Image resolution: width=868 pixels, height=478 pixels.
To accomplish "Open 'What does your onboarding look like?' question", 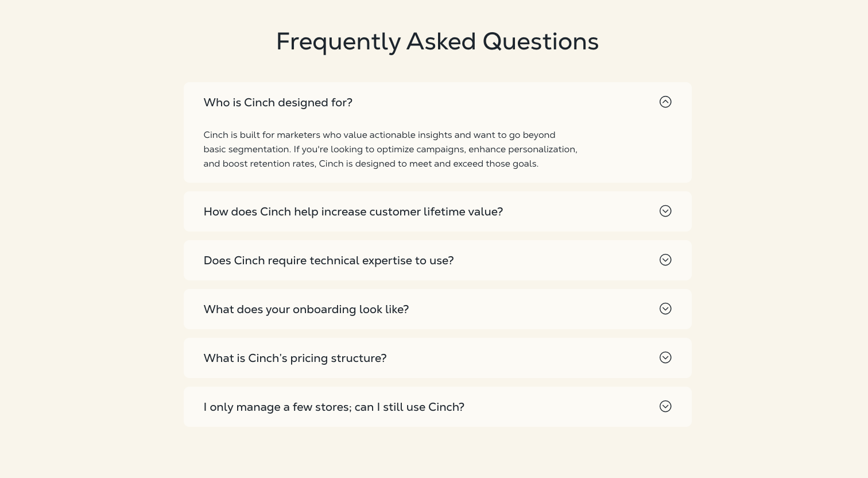I will pos(306,310).
